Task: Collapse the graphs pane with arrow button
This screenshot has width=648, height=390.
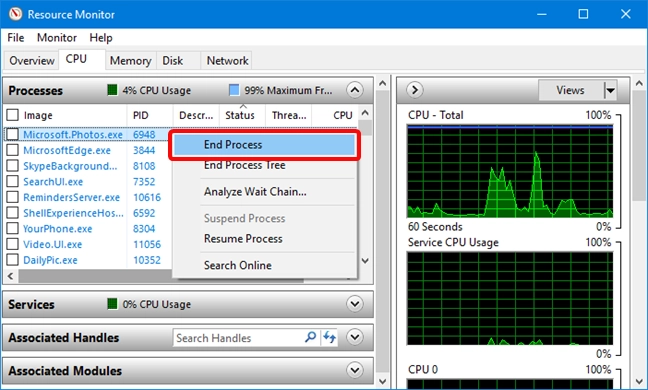Action: click(x=415, y=90)
